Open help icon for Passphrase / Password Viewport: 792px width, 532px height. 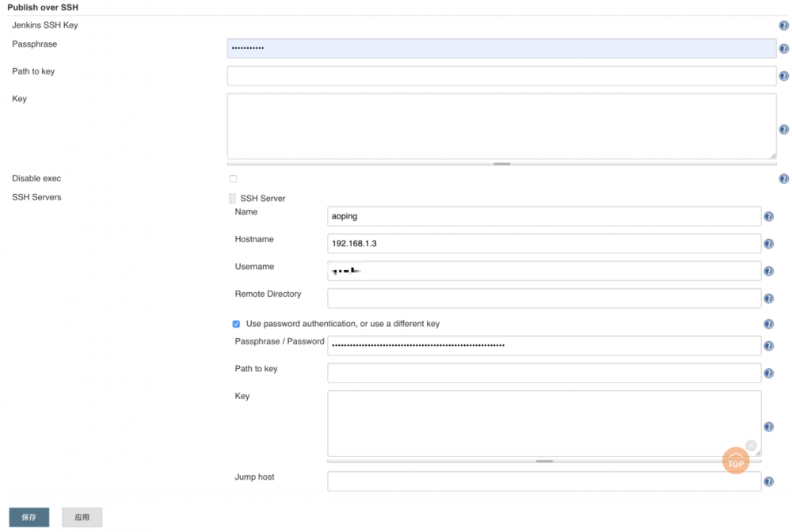[769, 346]
